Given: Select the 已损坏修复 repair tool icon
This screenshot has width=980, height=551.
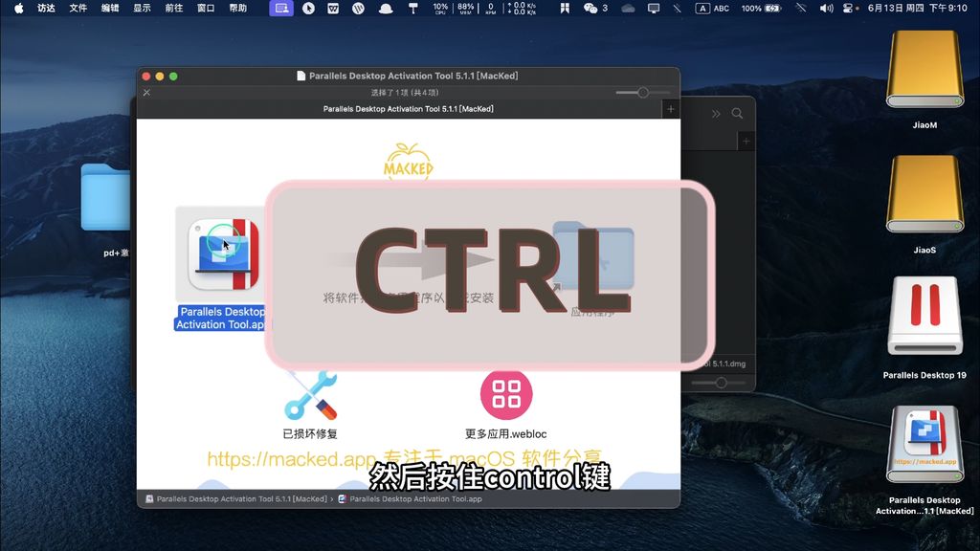Looking at the screenshot, I should pos(311,395).
